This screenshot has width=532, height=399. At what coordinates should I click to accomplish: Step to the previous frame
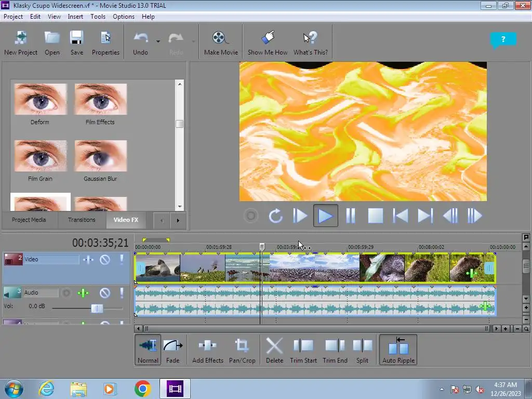click(450, 216)
